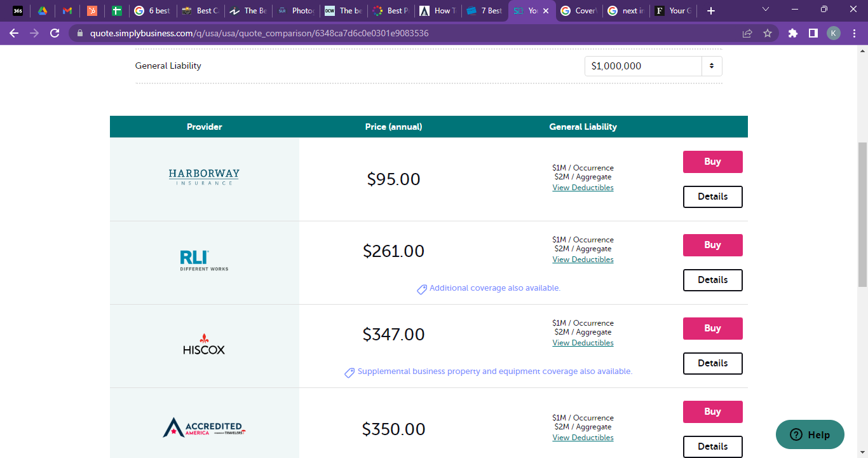Click the Harborway Insurance logo
Screen dimensions: 868x458
204,177
